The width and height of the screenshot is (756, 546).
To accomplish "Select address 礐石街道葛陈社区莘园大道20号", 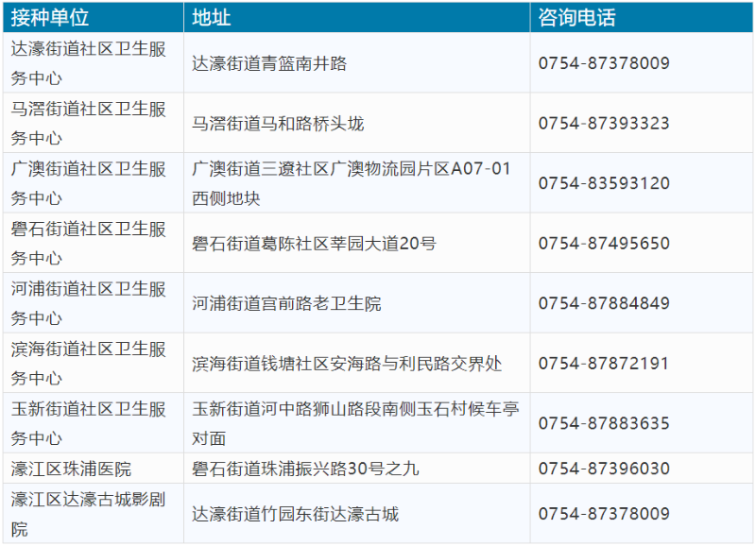I will [x=314, y=244].
